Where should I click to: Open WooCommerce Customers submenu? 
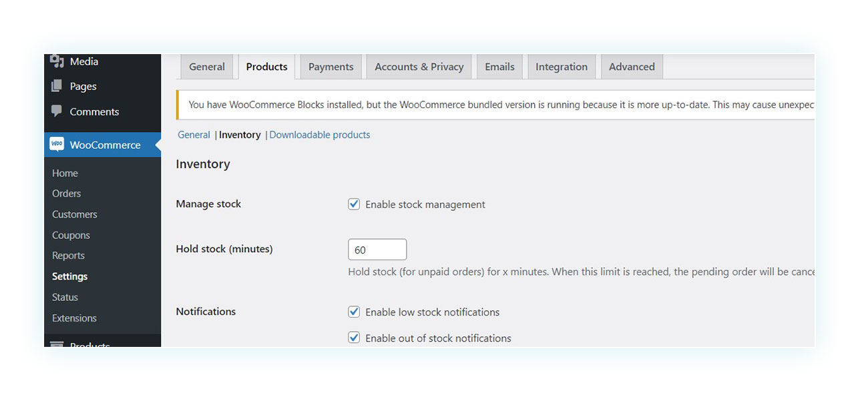[x=74, y=214]
